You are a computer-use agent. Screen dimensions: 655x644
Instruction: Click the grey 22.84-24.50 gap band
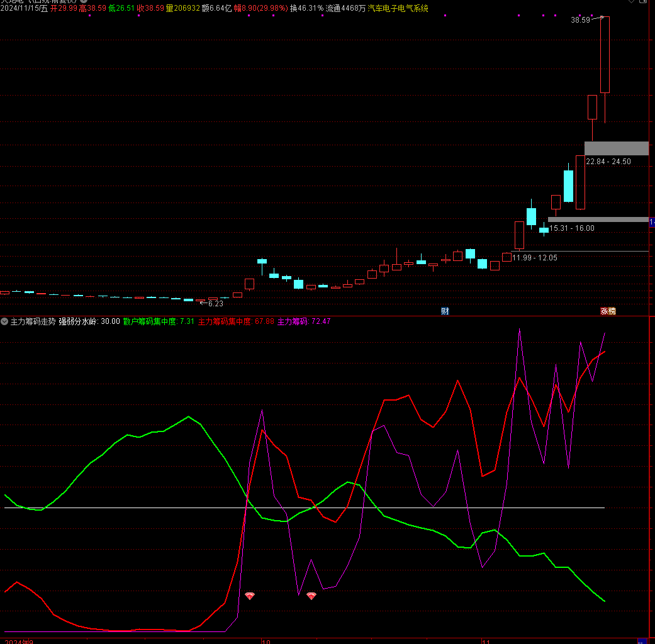coord(617,148)
